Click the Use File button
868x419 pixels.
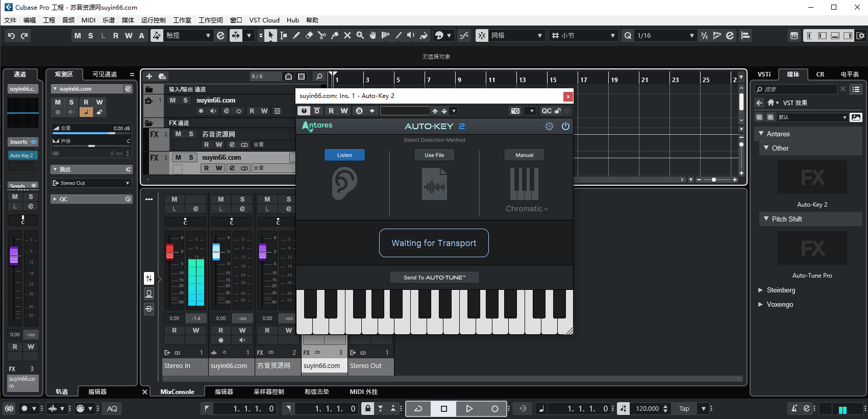pos(434,155)
